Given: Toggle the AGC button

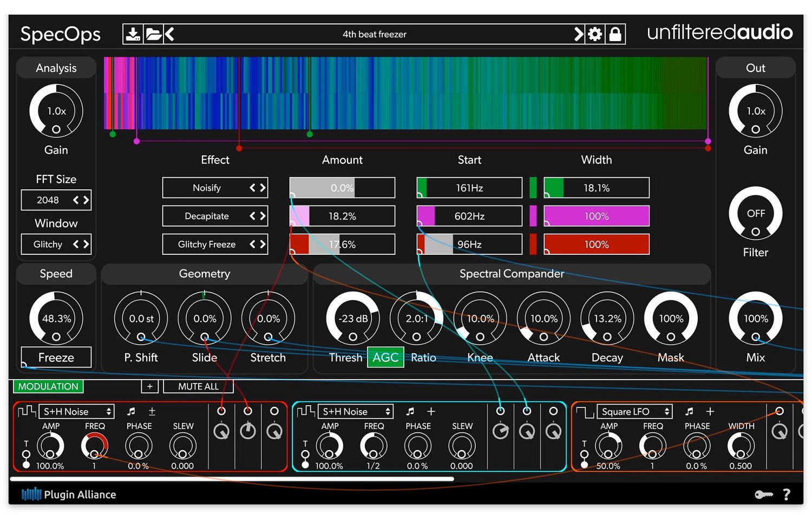Looking at the screenshot, I should [x=385, y=358].
